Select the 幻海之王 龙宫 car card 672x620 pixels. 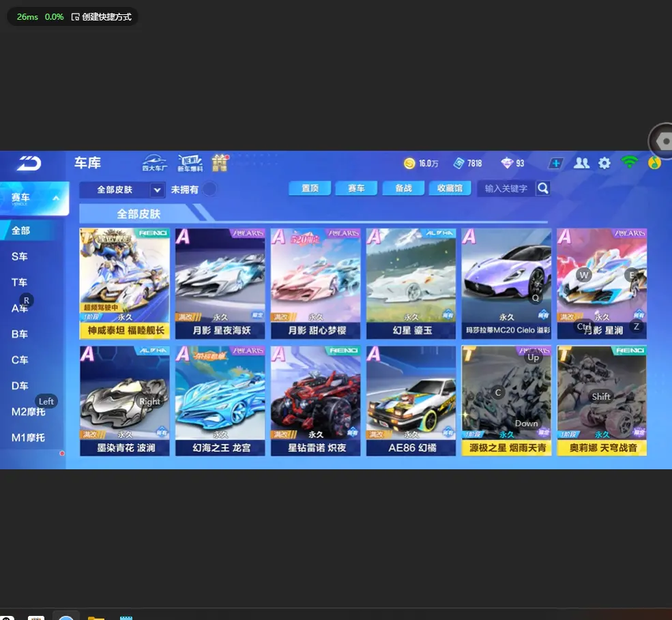click(220, 401)
